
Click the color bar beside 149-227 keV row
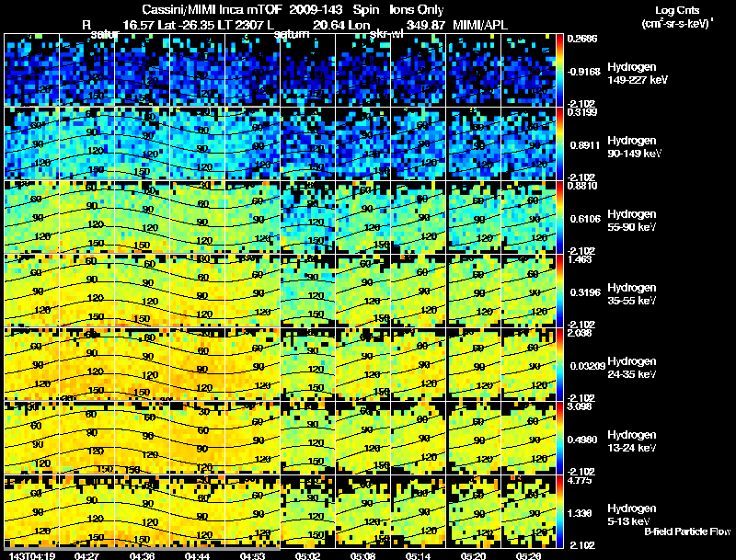click(x=559, y=71)
